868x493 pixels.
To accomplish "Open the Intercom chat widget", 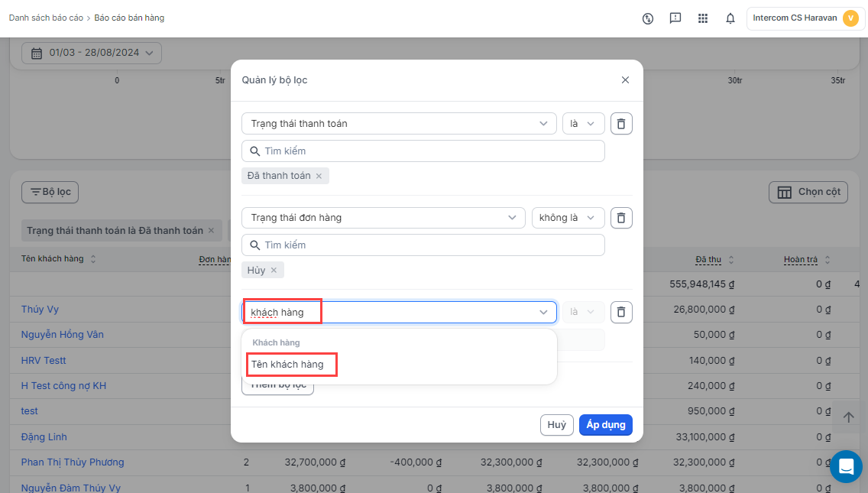I will tap(846, 466).
